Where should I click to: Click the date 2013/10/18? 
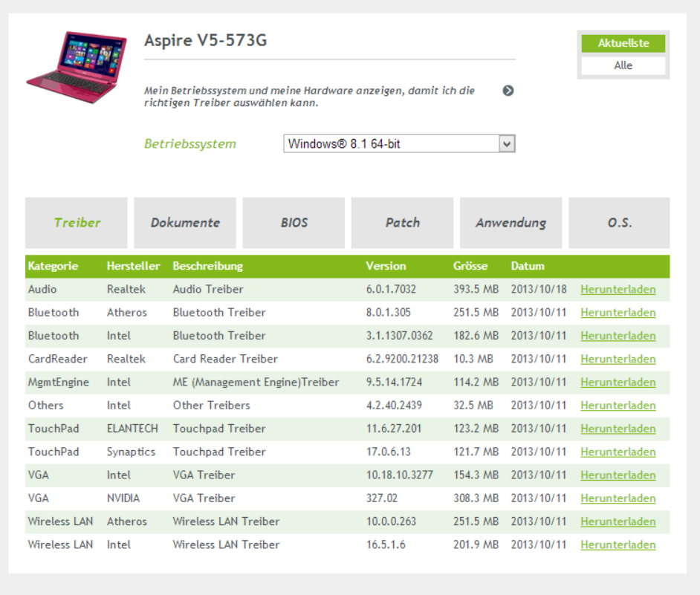click(539, 289)
